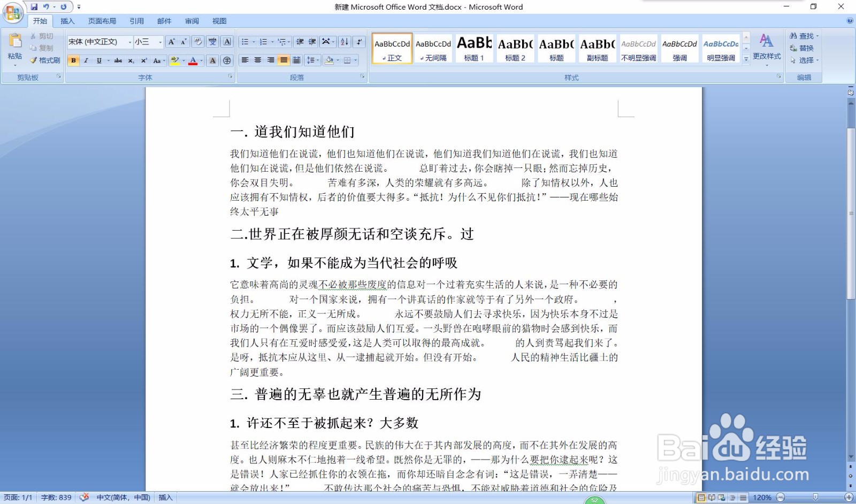The width and height of the screenshot is (856, 504).
Task: Open the font name dropdown
Action: [x=131, y=42]
